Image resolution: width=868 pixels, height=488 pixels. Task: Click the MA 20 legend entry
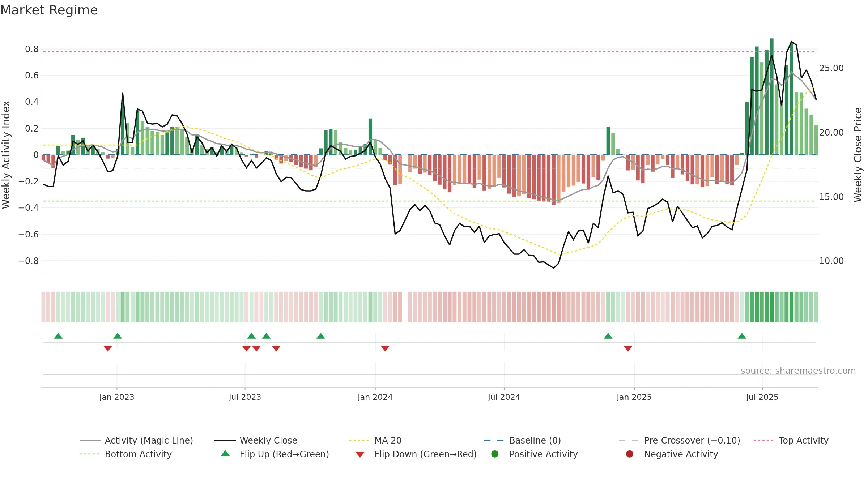pyautogui.click(x=375, y=440)
